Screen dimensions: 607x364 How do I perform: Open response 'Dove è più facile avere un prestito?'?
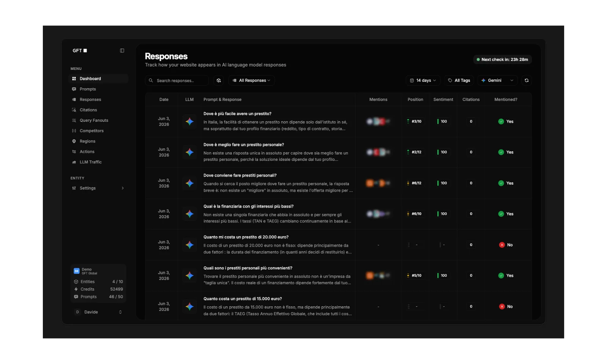click(x=237, y=114)
